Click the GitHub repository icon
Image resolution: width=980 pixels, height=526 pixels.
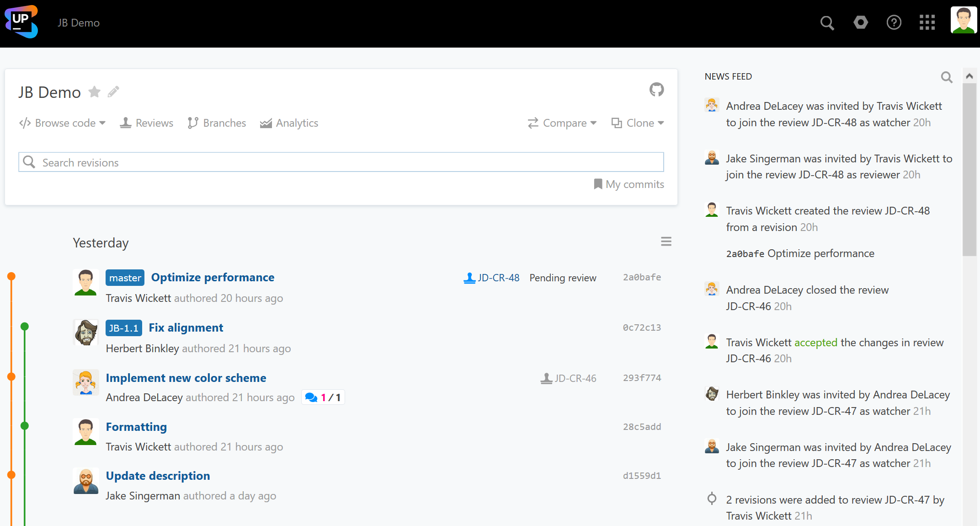point(656,90)
